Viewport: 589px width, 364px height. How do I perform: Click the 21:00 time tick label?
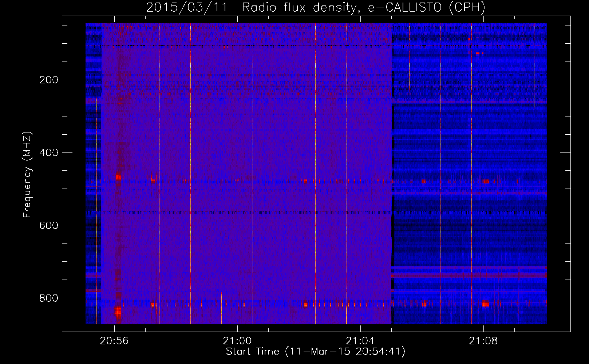[237, 341]
